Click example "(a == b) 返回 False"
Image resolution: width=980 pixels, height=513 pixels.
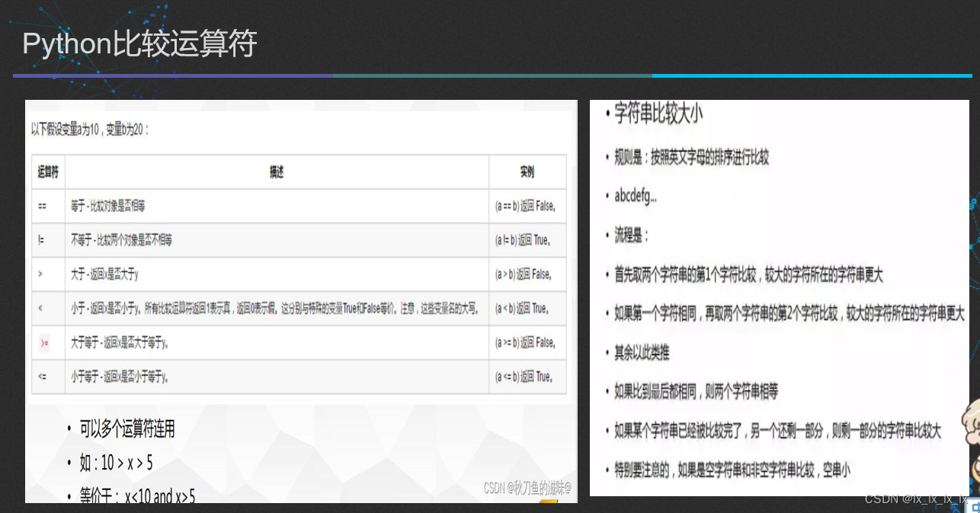526,207
